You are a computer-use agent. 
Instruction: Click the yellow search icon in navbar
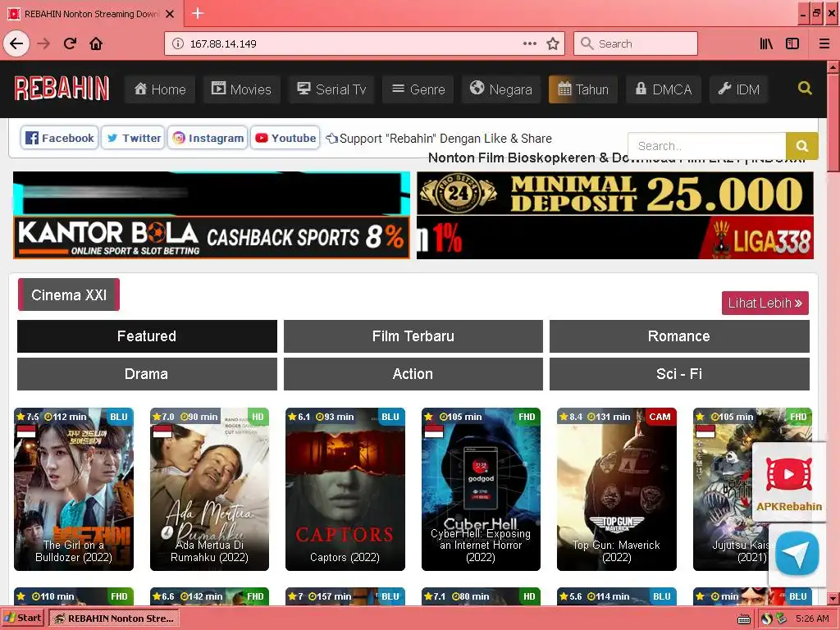tap(805, 88)
